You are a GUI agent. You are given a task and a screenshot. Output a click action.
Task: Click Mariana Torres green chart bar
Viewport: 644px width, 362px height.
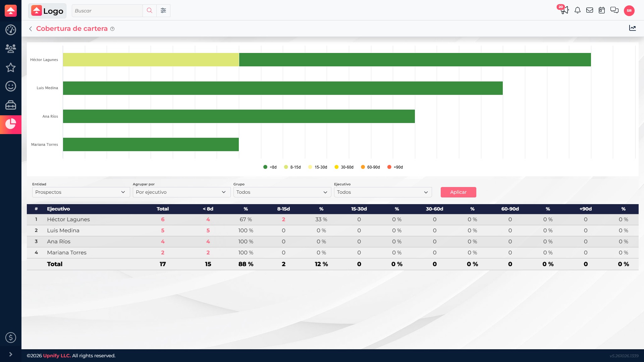(x=151, y=144)
